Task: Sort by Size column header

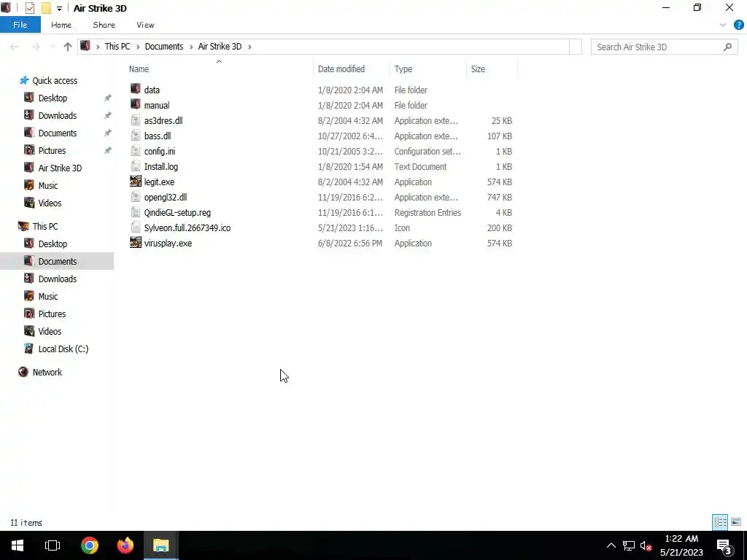Action: coord(478,69)
